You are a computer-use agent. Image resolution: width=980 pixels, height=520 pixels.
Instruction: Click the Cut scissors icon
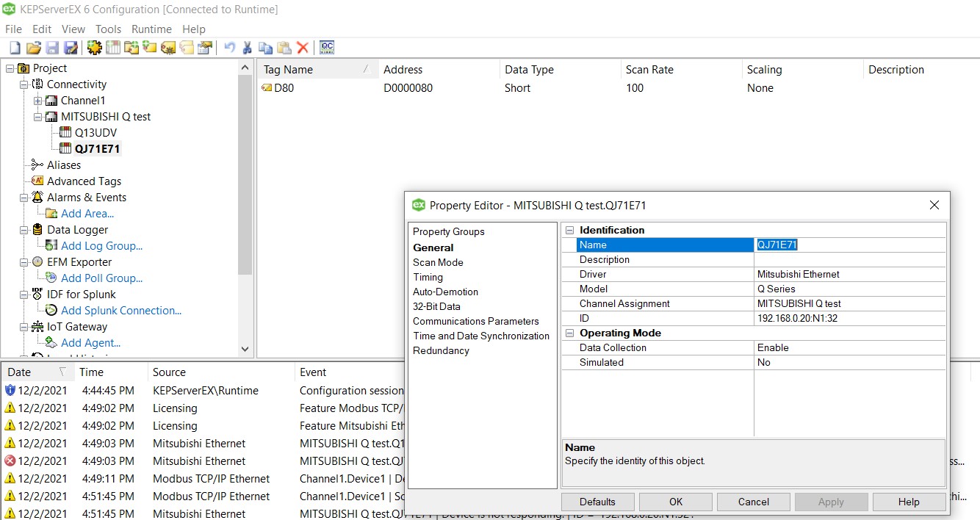(248, 48)
